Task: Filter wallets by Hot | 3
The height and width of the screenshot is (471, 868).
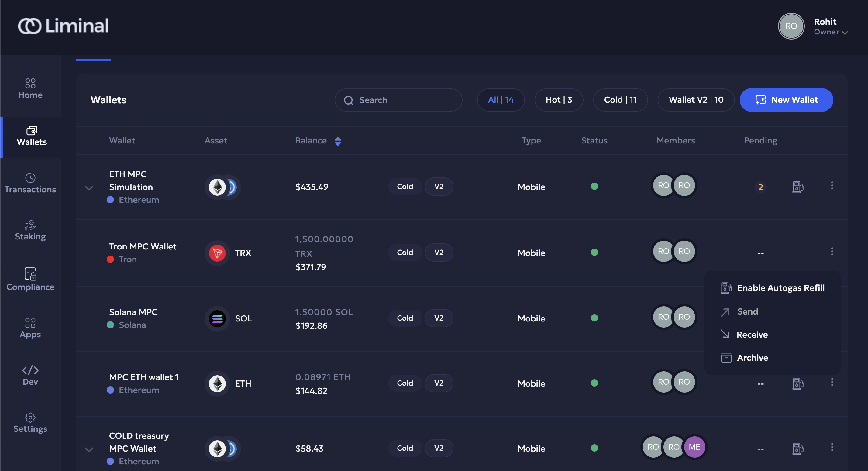Action: tap(558, 100)
